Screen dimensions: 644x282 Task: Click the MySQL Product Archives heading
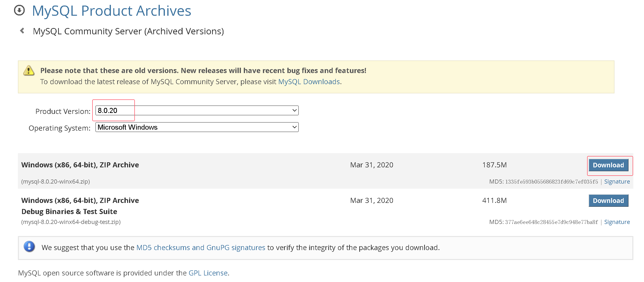[x=112, y=11]
